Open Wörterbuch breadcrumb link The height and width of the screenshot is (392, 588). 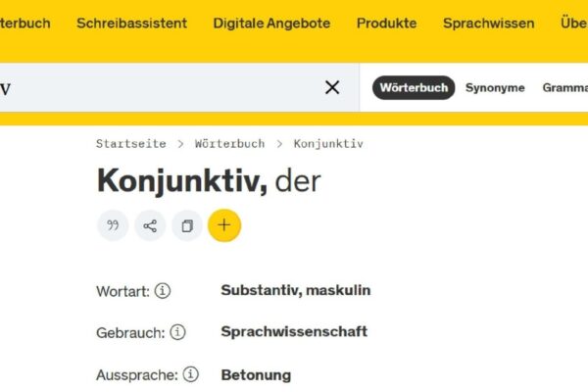tap(229, 143)
